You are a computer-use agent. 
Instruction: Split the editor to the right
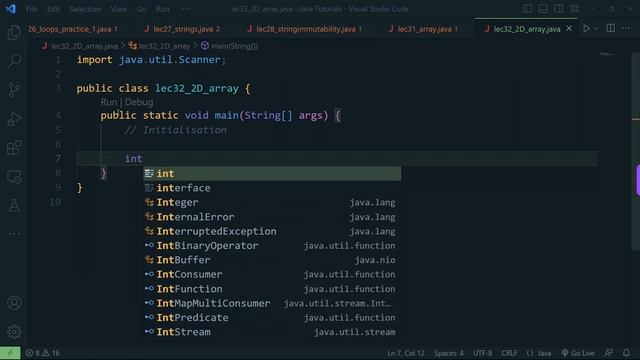611,29
